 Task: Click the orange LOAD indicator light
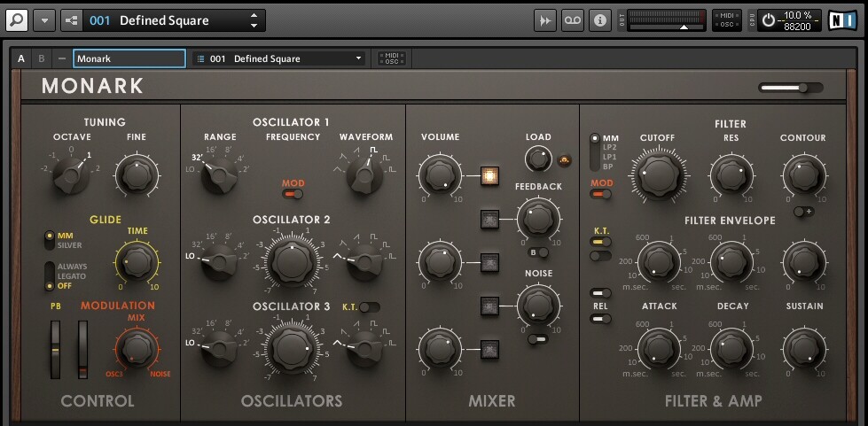click(564, 160)
